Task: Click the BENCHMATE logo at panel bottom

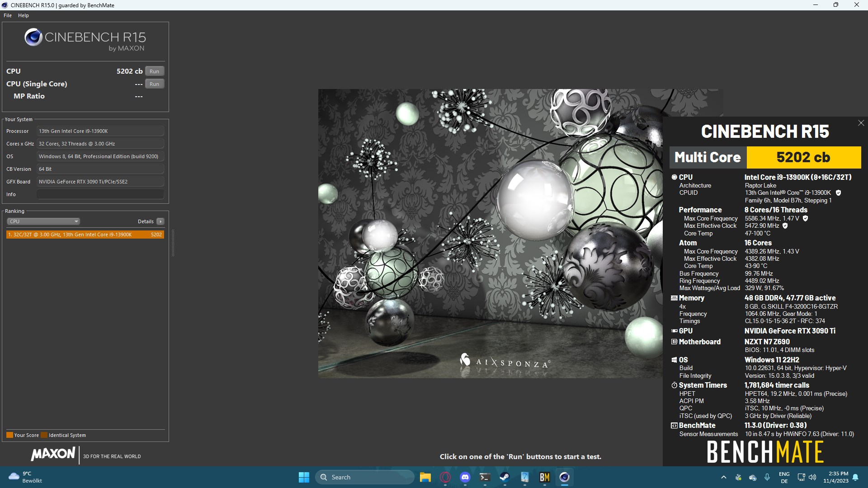Action: [x=765, y=452]
